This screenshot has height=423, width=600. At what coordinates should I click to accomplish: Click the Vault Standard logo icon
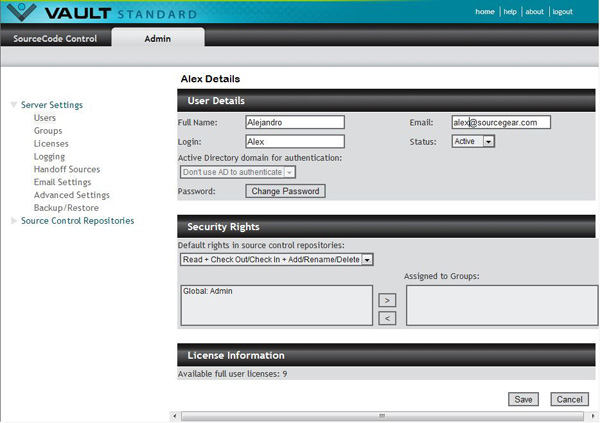(20, 13)
